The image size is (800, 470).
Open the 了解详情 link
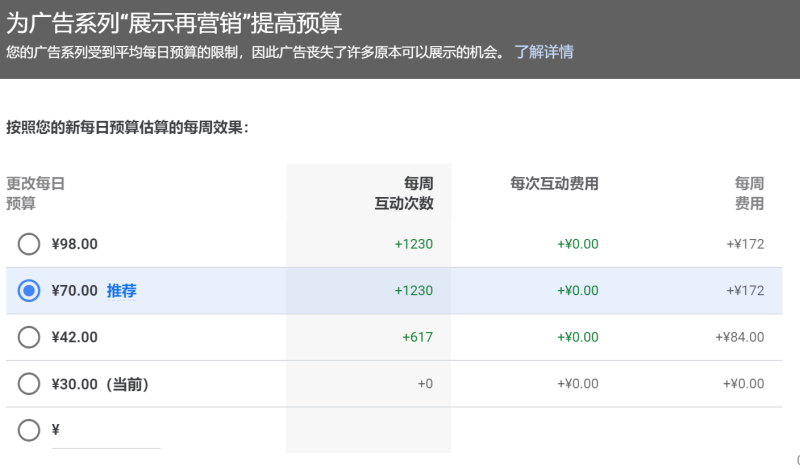pos(544,52)
